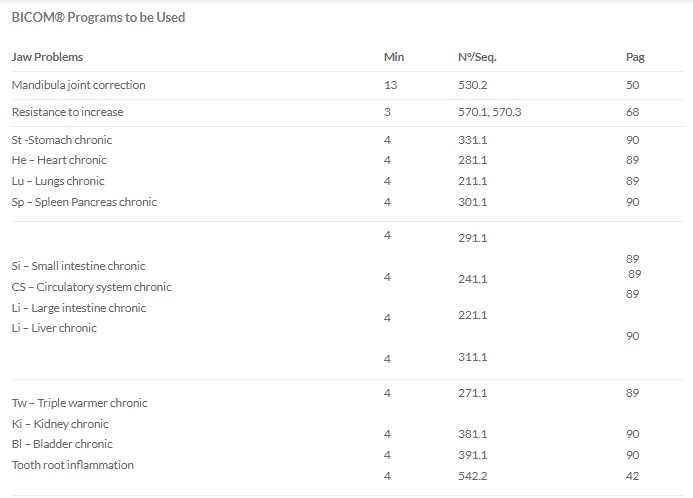Click 'Tooth root inflammation' entry
Image resolution: width=693 pixels, height=498 pixels.
(72, 465)
